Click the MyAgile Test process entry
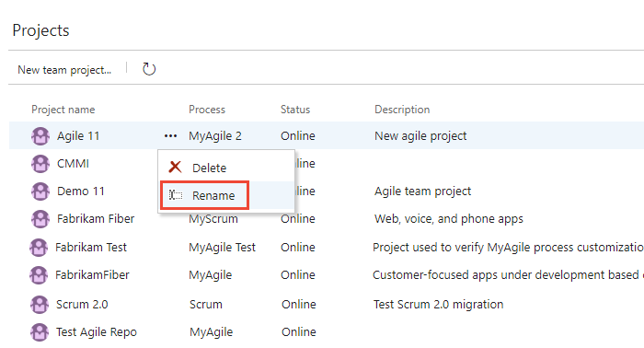The width and height of the screenshot is (644, 348). click(223, 248)
